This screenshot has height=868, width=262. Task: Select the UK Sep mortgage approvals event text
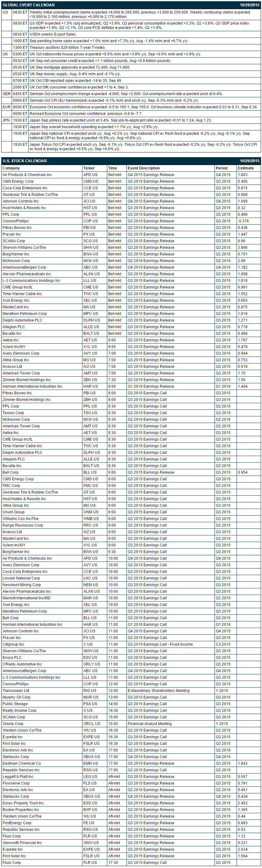80,67
